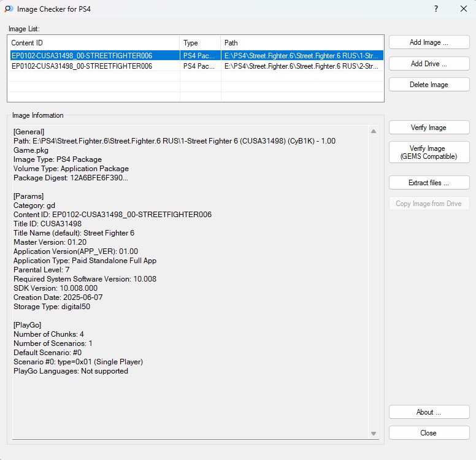Click the SDK Version: 10.008.000 line
This screenshot has height=460, width=476.
point(56,288)
